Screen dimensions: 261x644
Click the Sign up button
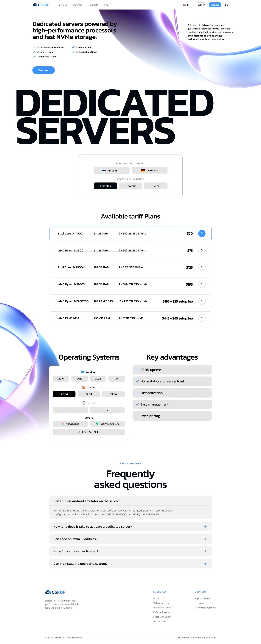pyautogui.click(x=215, y=5)
